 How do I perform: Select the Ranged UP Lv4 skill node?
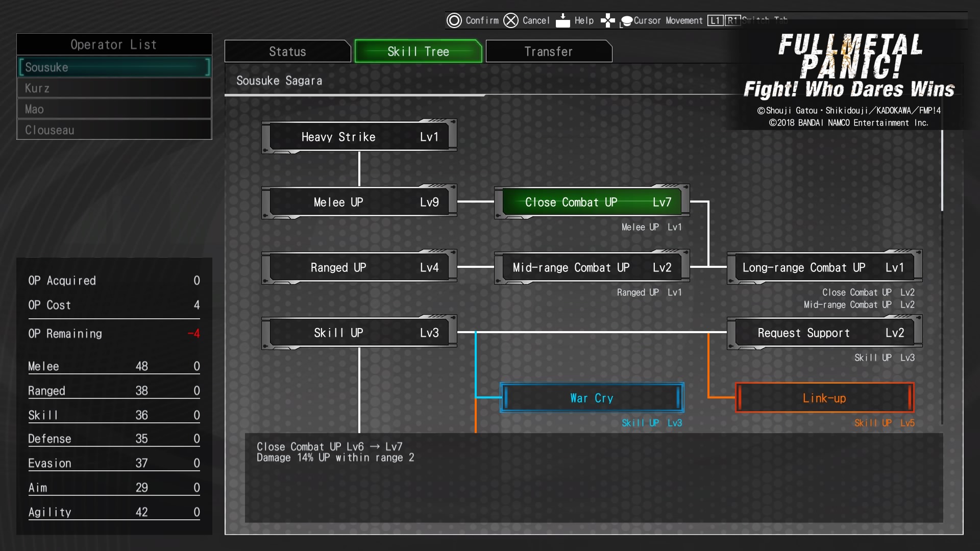[359, 267]
